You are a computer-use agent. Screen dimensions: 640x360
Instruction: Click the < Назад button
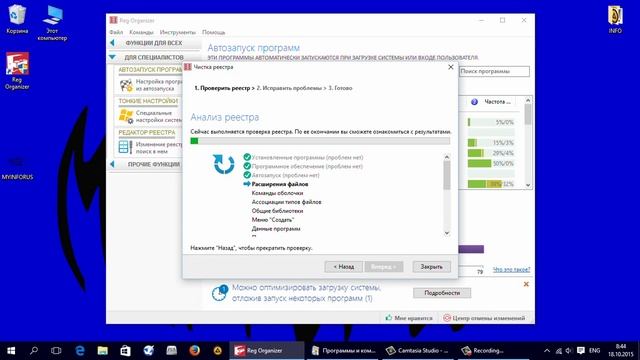[343, 267]
